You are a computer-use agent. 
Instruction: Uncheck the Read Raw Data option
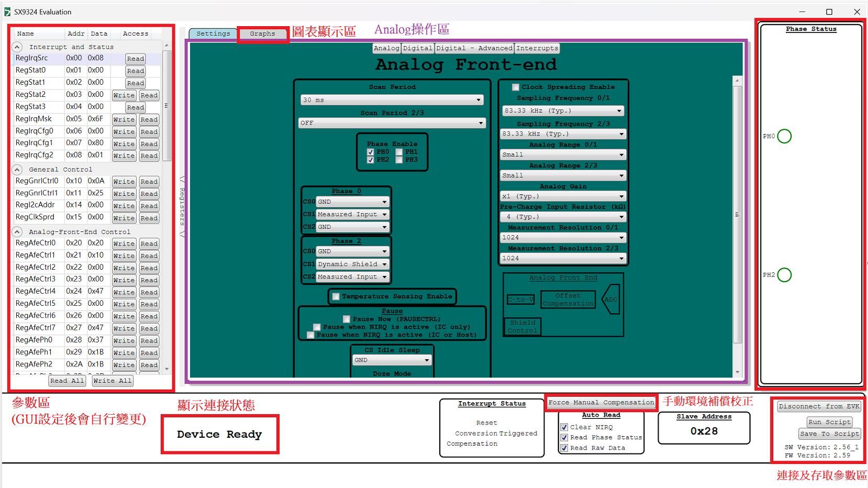point(564,448)
